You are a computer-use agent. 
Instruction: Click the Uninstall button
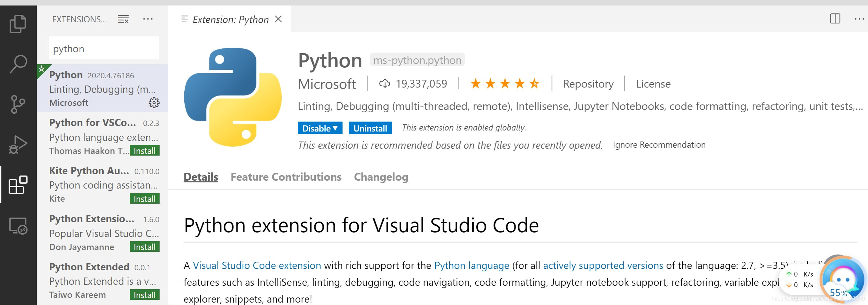[370, 128]
